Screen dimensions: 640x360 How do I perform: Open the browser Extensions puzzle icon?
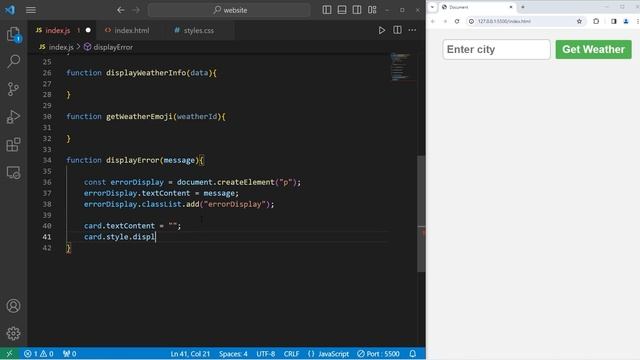point(596,21)
